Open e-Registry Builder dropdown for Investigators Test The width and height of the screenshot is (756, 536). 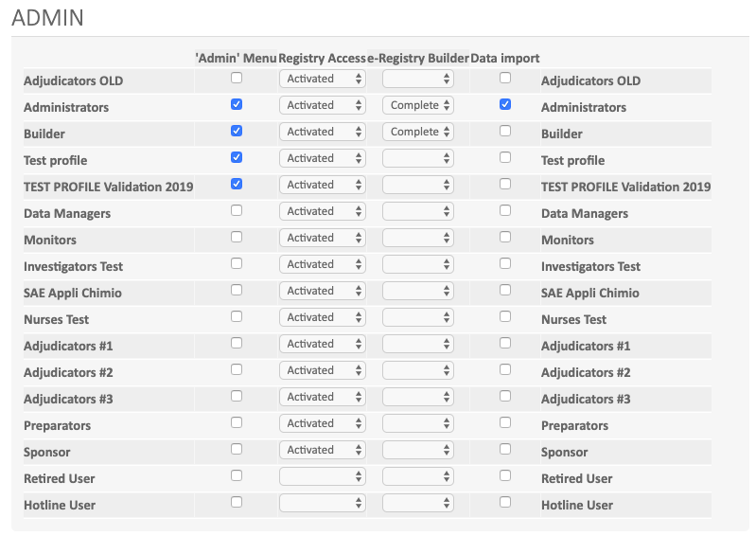click(418, 265)
